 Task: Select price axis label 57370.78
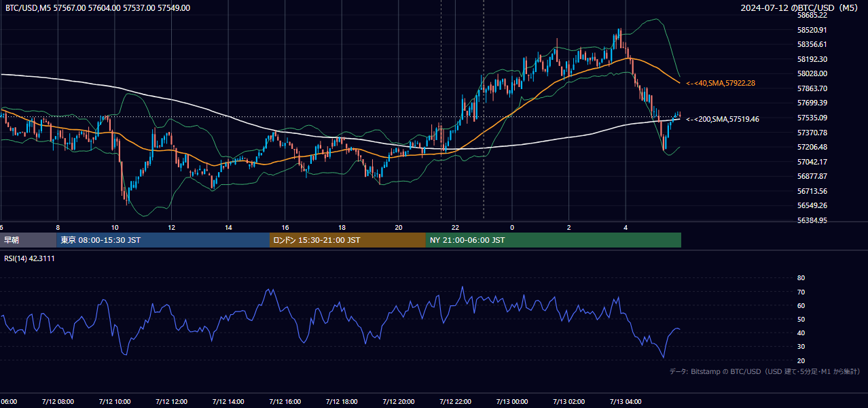[812, 133]
